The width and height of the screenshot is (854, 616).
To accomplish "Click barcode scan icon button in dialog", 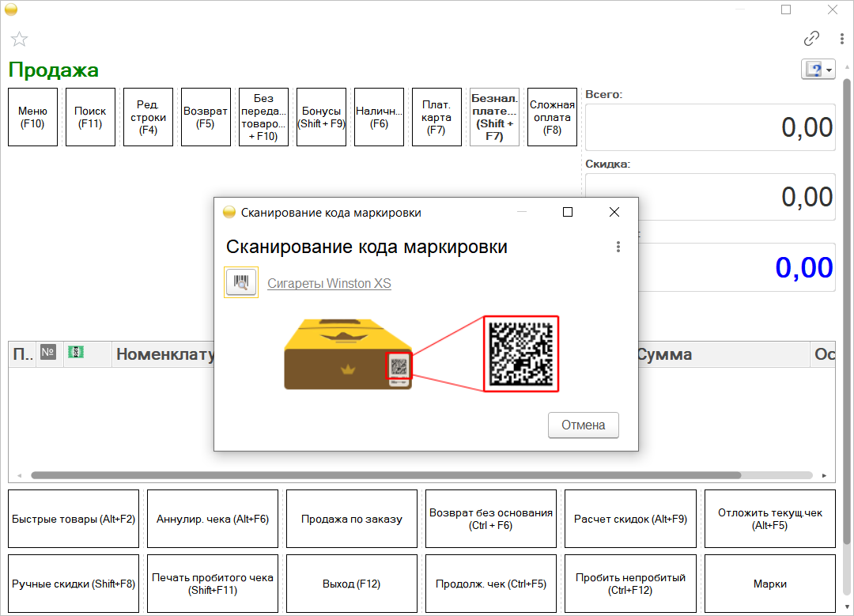I will point(241,282).
